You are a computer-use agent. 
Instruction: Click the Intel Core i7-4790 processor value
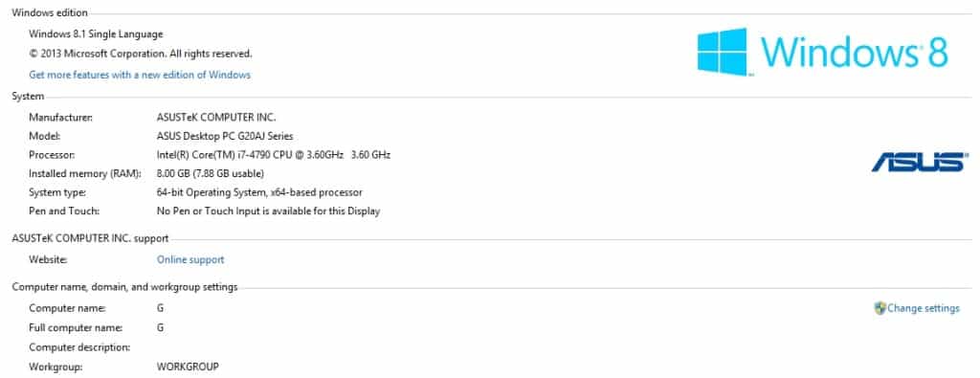click(273, 154)
